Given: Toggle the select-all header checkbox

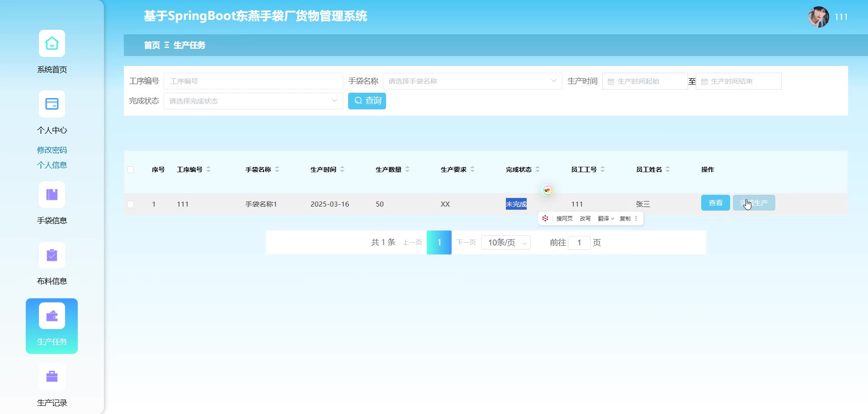Looking at the screenshot, I should (131, 170).
